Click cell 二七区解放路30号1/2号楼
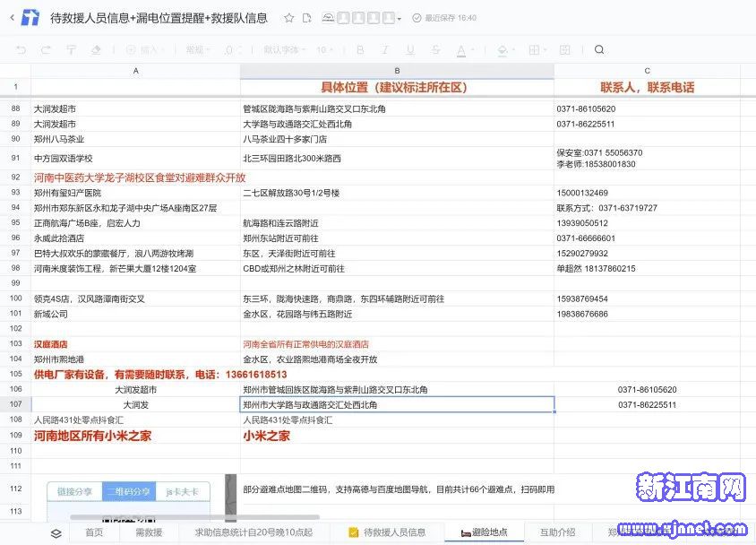Screen dimensions: 756x545 pyautogui.click(x=397, y=193)
